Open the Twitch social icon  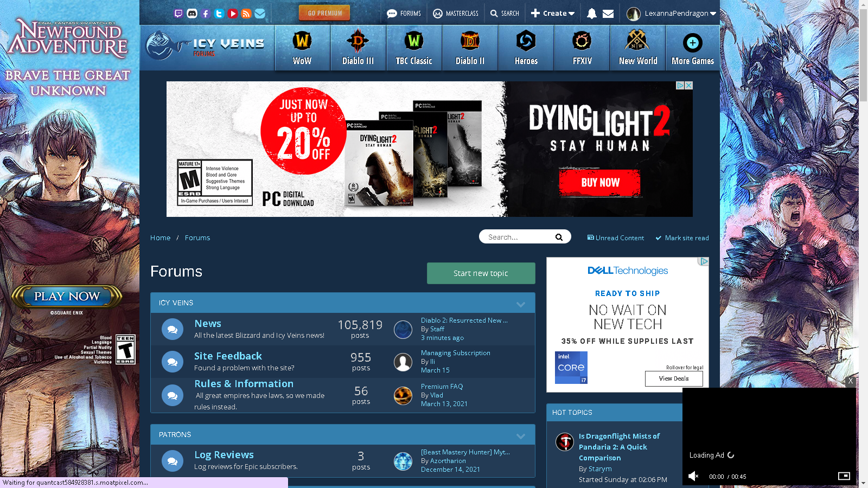[x=178, y=14]
